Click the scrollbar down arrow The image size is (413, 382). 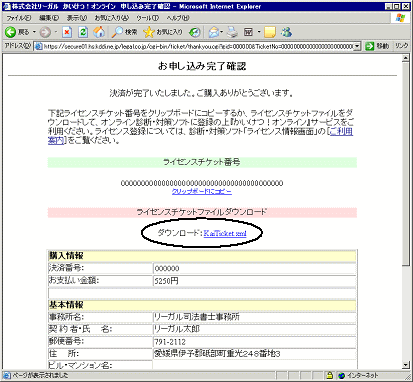pos(405,365)
